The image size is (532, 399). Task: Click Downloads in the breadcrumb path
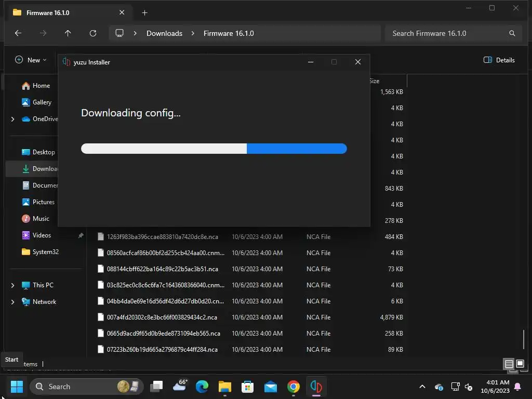pyautogui.click(x=164, y=33)
